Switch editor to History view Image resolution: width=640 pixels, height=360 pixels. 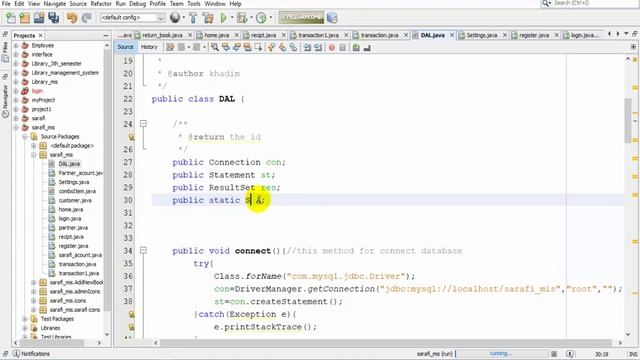tap(149, 47)
